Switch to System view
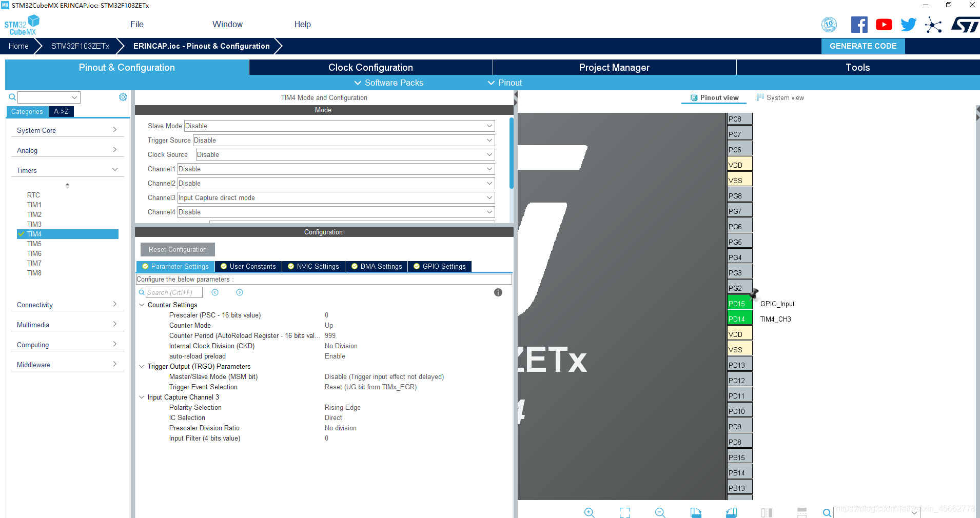980x518 pixels. [780, 97]
